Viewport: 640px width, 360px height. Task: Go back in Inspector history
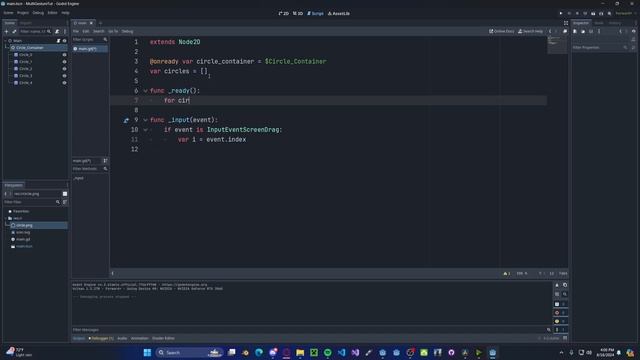click(620, 31)
